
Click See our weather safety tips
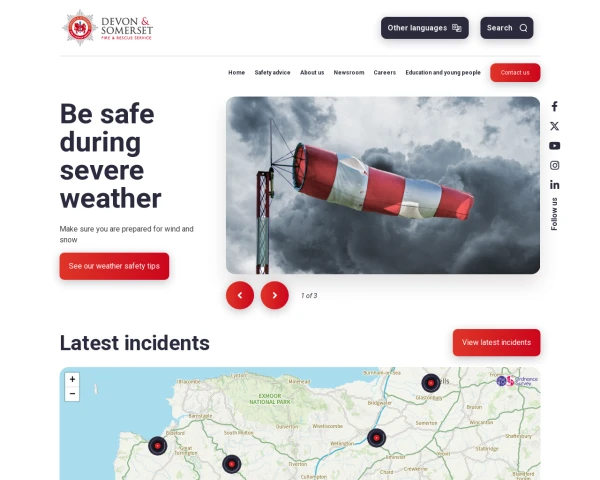point(114,266)
